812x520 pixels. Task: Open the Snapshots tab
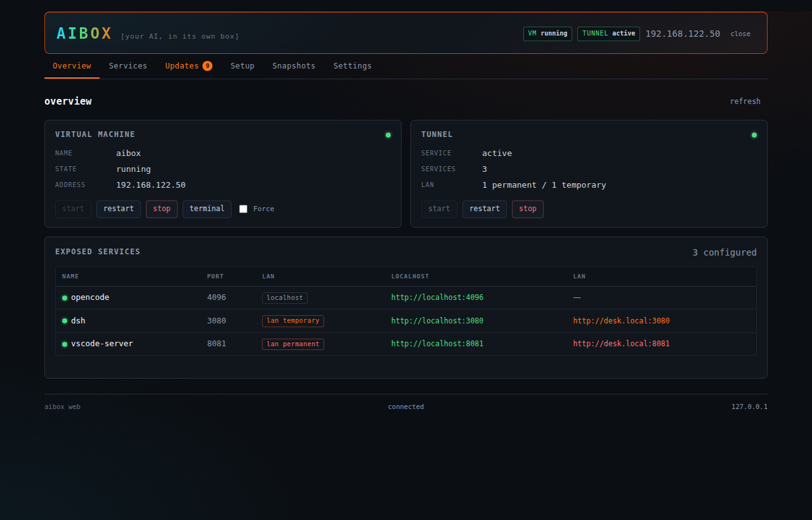294,66
